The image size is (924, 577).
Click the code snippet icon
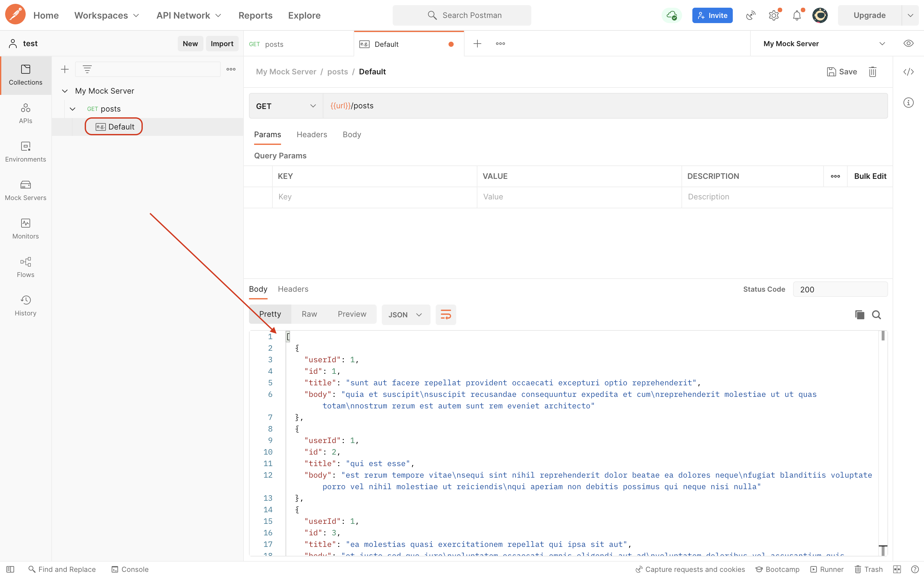tap(908, 72)
